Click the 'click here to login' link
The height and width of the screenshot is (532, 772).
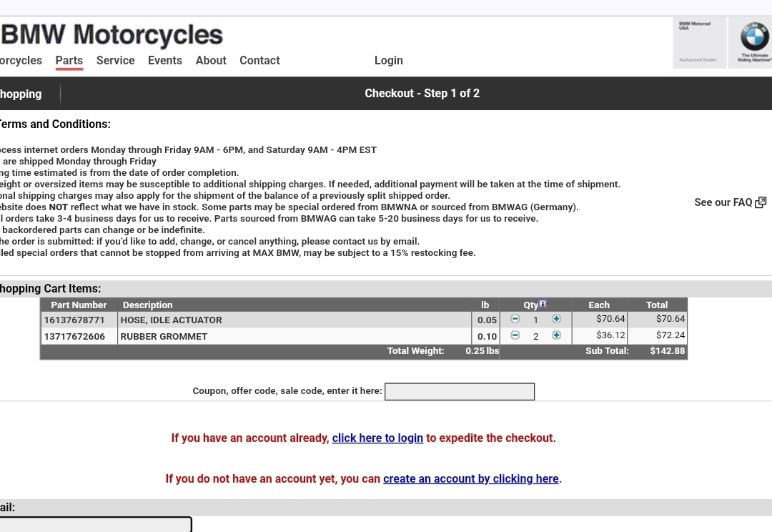(x=377, y=438)
